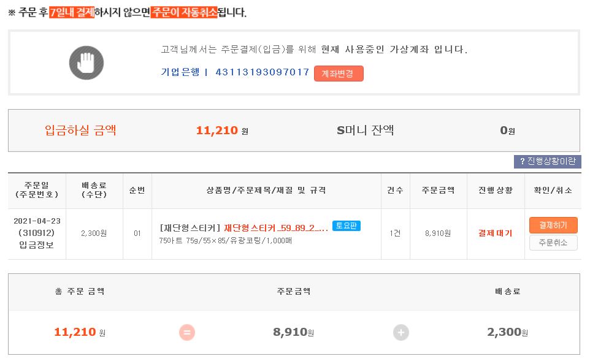
Task: Click the order number 310912
Action: coord(36,233)
